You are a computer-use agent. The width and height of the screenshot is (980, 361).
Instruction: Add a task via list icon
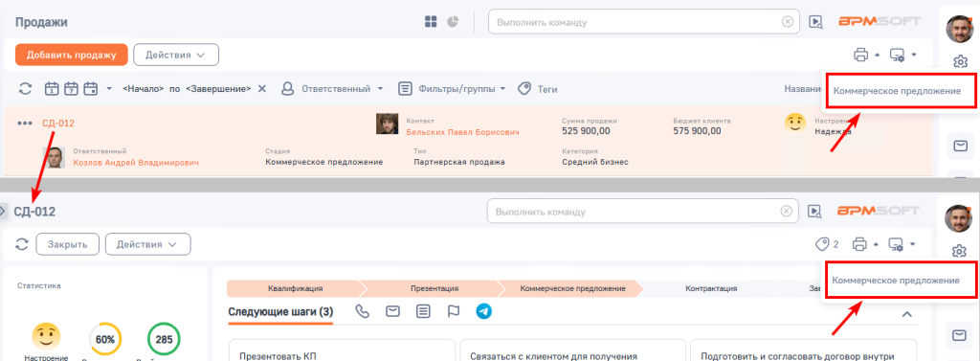point(423,311)
